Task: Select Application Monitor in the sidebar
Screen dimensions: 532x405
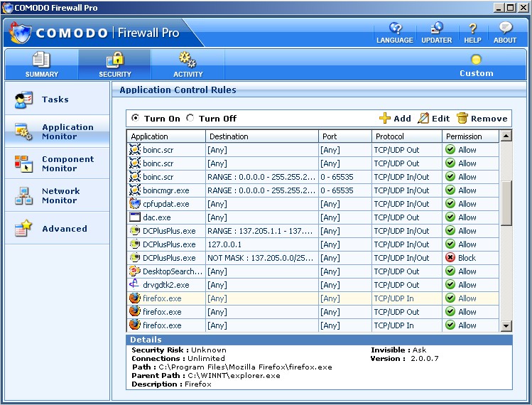Action: pos(57,131)
